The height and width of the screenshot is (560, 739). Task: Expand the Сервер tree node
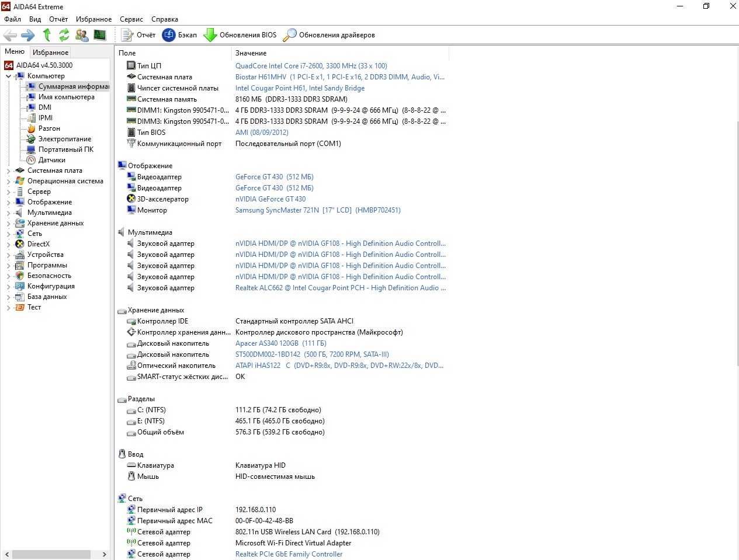click(x=8, y=192)
